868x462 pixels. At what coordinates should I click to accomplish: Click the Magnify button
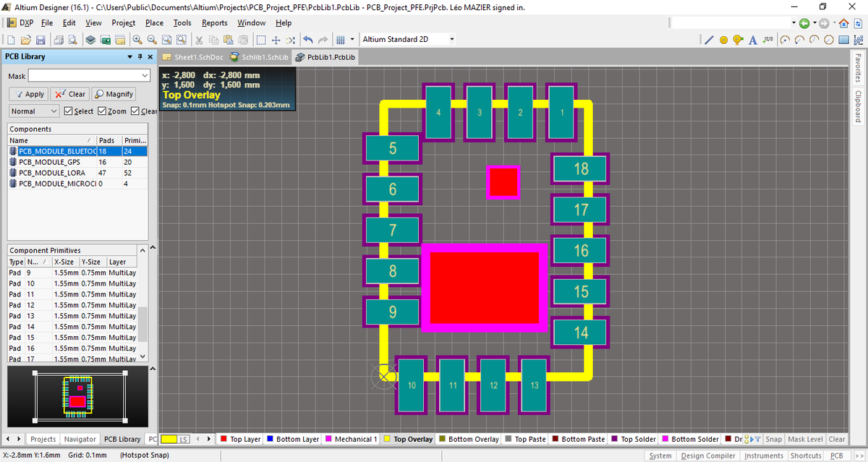114,94
